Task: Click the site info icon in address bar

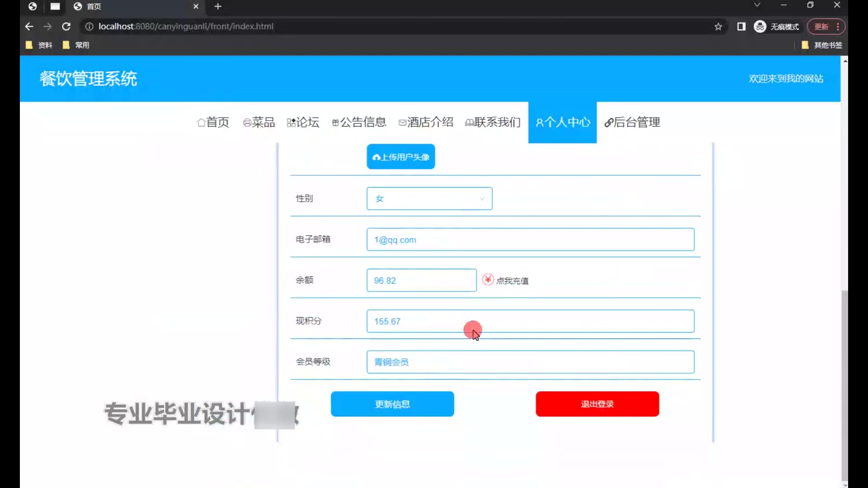Action: 89,27
